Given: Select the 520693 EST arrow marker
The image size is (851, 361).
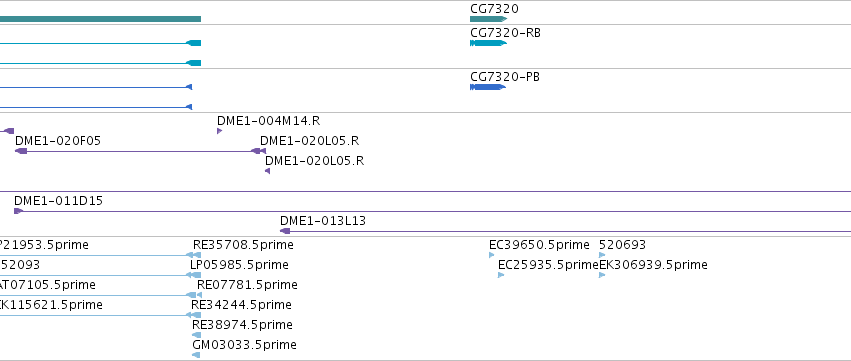Looking at the screenshot, I should click(602, 255).
